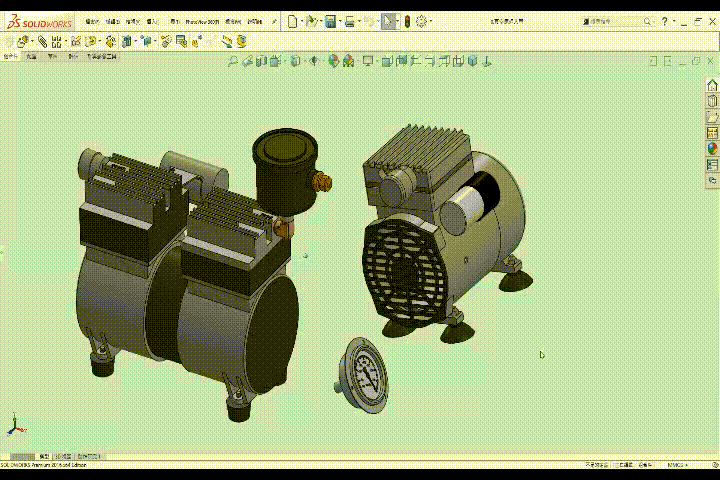Activate the Select arrow tool
This screenshot has width=720, height=480.
389,21
